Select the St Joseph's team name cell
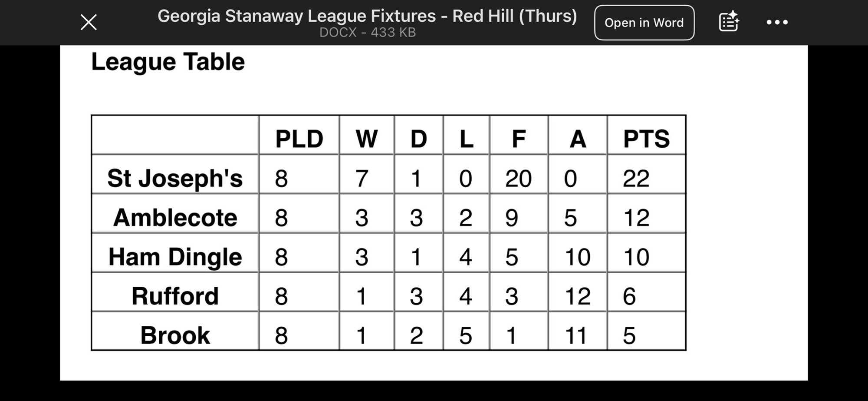 click(x=175, y=178)
